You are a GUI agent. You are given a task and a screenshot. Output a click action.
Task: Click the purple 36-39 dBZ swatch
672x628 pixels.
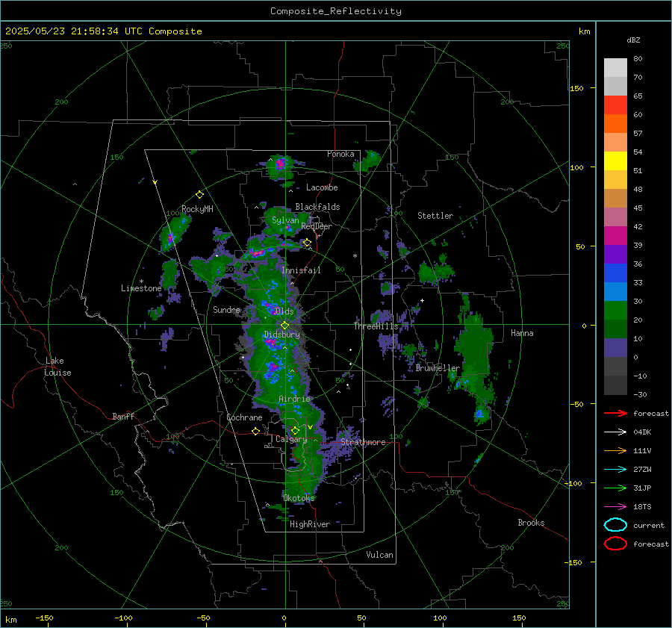pyautogui.click(x=615, y=255)
